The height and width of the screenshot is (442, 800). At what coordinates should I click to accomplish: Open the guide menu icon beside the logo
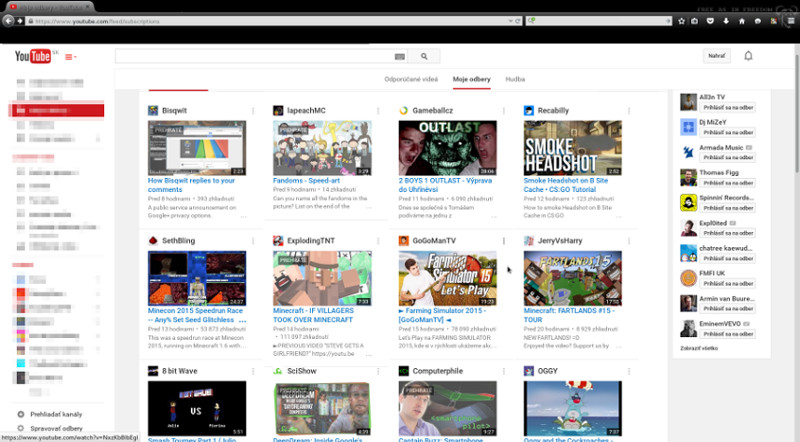tap(70, 57)
